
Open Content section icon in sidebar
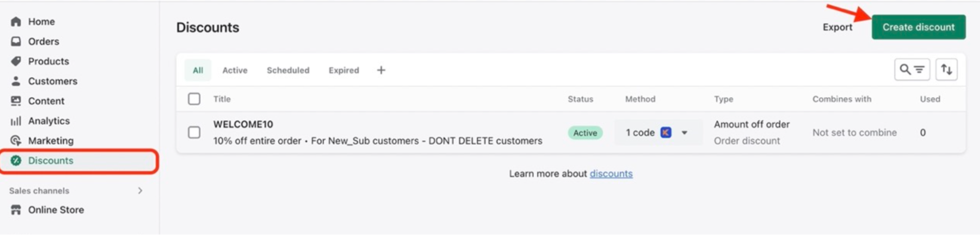(x=16, y=101)
